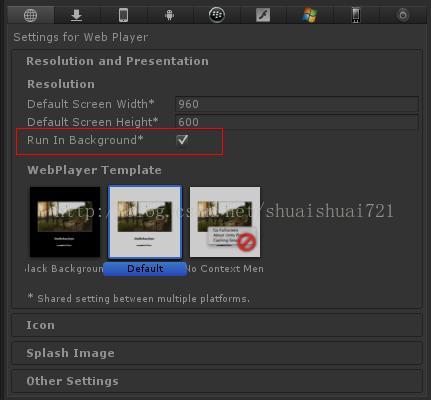This screenshot has height=400, width=431.
Task: Uncheck the Run In Background checkbox
Action: (x=182, y=140)
